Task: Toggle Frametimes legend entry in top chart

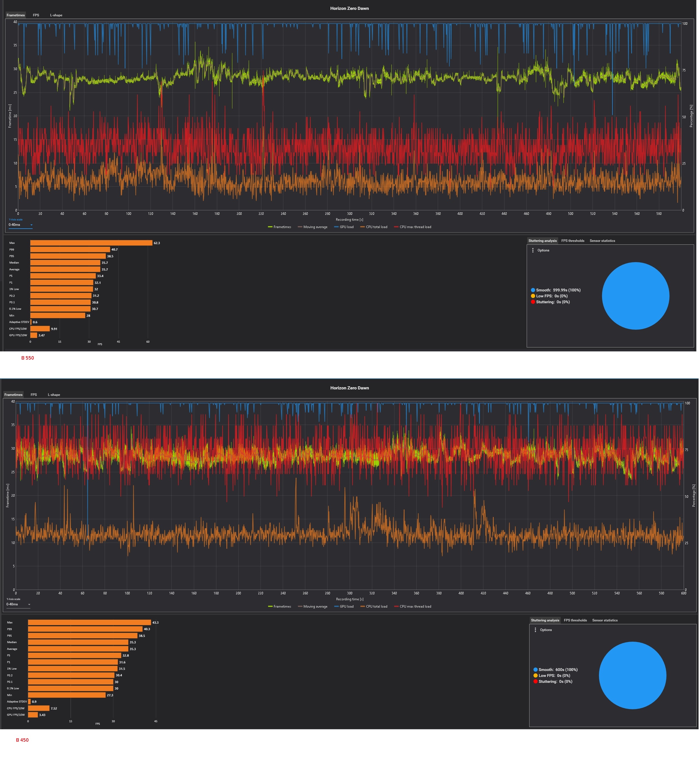Action: click(x=279, y=227)
